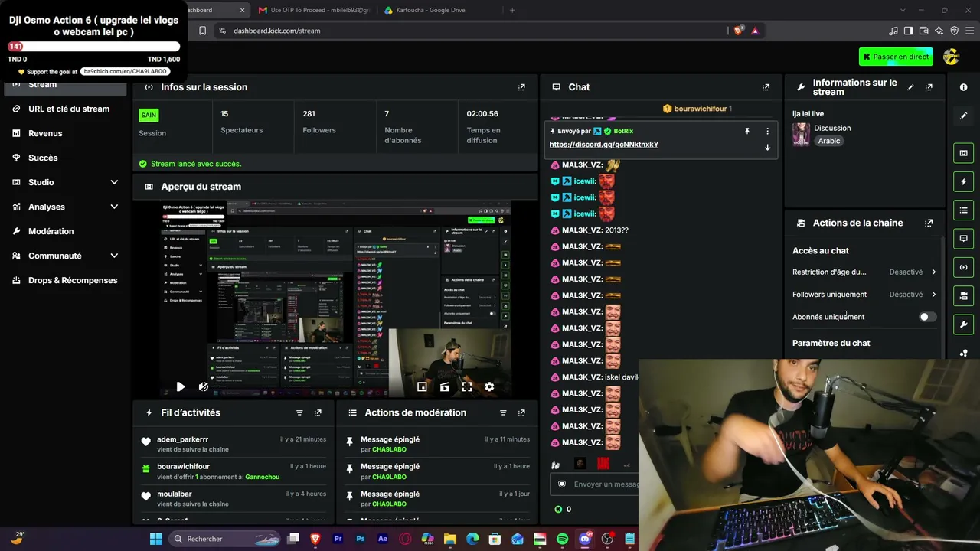Click the Passer en direct button
This screenshot has height=551, width=980.
click(x=896, y=57)
